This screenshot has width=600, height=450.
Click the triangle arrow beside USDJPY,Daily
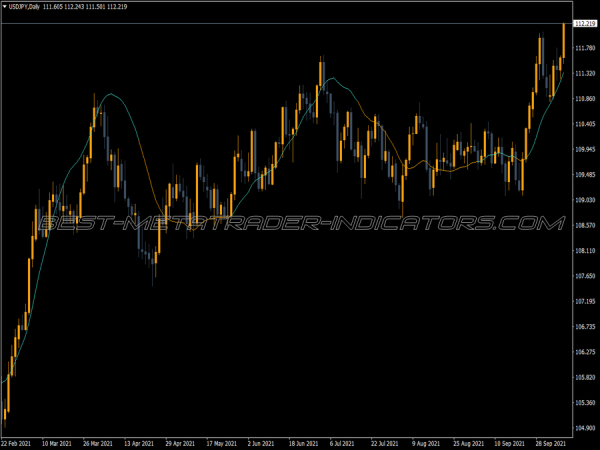(x=5, y=6)
